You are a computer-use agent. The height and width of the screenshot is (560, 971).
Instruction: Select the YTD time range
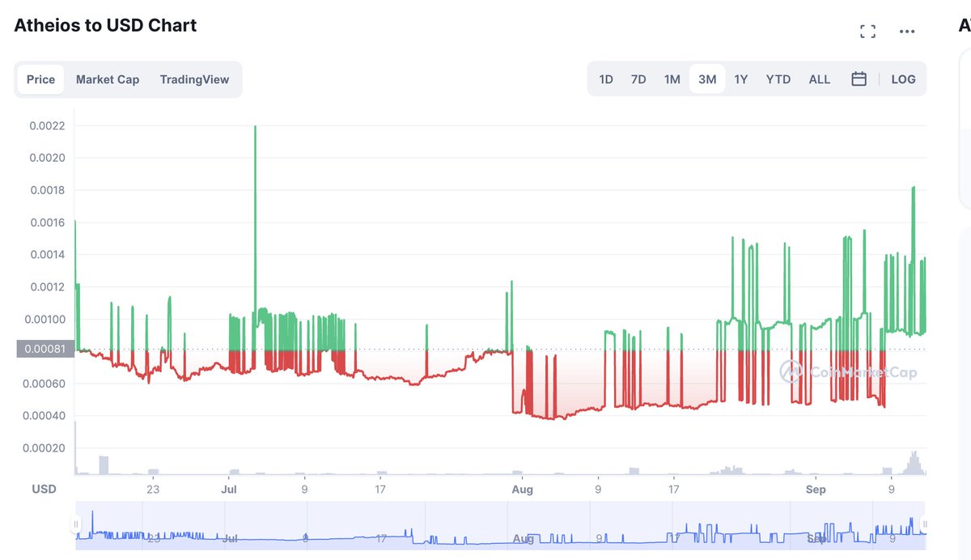coord(778,79)
